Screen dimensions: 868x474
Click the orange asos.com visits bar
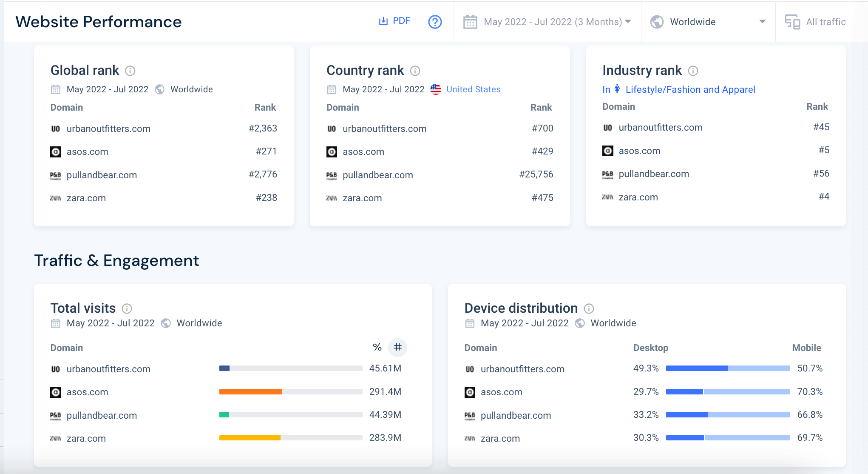(251, 392)
